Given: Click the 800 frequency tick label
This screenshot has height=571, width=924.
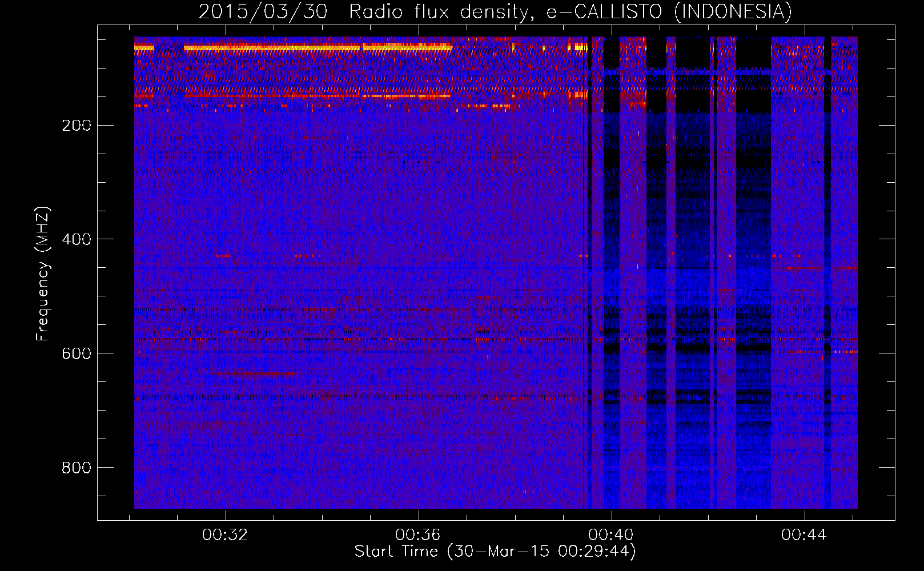Looking at the screenshot, I should (x=77, y=468).
